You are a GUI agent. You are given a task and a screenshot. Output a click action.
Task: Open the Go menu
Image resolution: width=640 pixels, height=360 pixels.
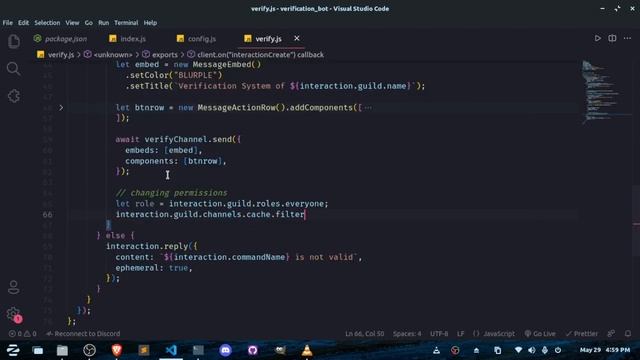pyautogui.click(x=89, y=23)
